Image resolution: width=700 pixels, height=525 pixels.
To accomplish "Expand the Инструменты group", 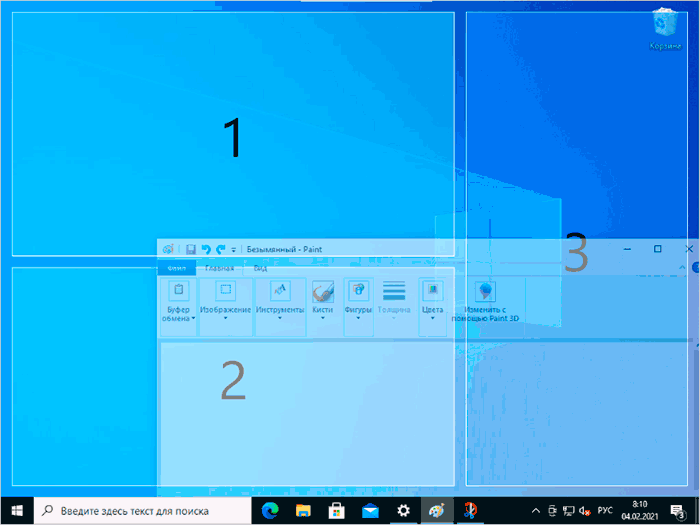I will pyautogui.click(x=280, y=307).
